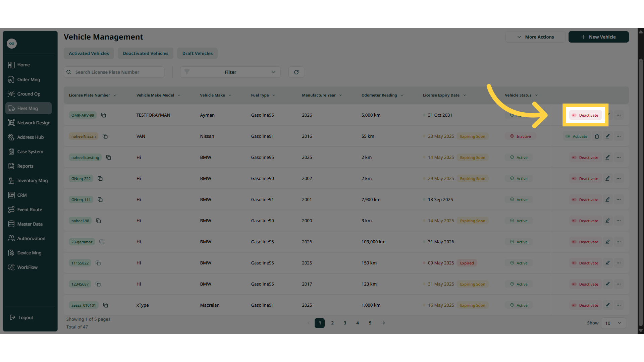Deactivate vehicle GNteq-222

click(x=585, y=178)
